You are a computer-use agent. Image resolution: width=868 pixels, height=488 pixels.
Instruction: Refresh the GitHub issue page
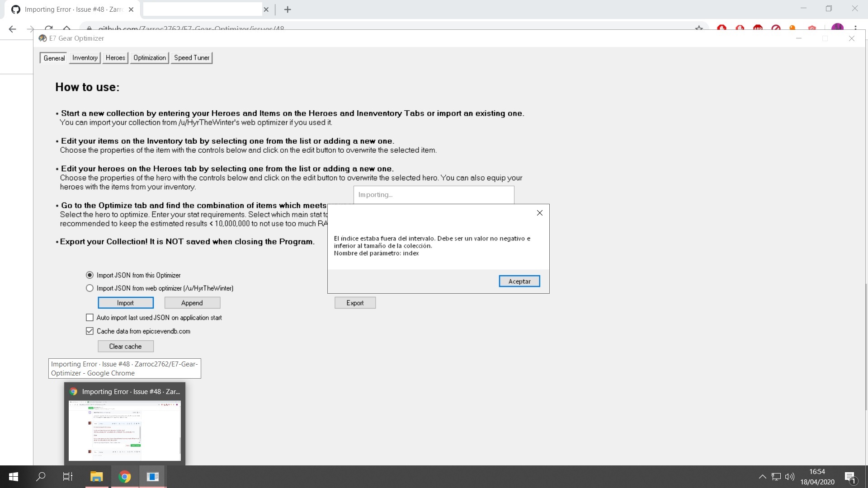[48, 28]
